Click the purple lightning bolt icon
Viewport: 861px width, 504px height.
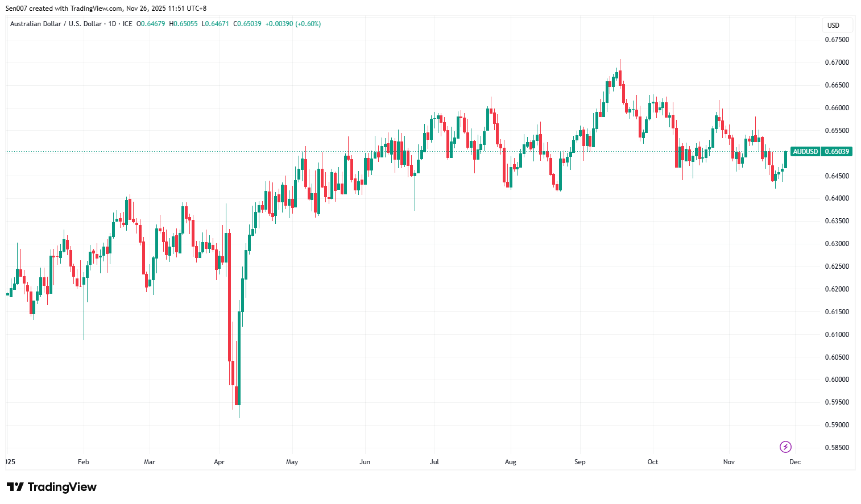(x=785, y=447)
